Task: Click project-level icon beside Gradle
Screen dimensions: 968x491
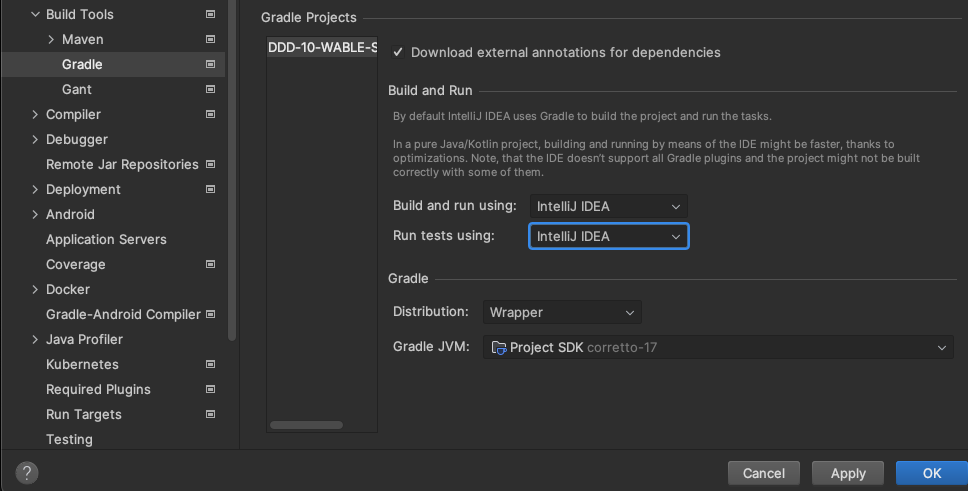Action: pos(211,64)
